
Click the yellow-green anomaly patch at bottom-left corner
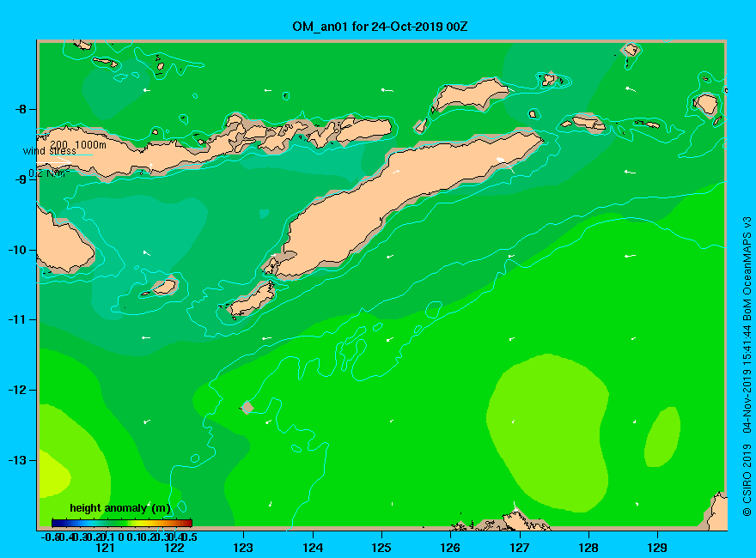[x=54, y=475]
